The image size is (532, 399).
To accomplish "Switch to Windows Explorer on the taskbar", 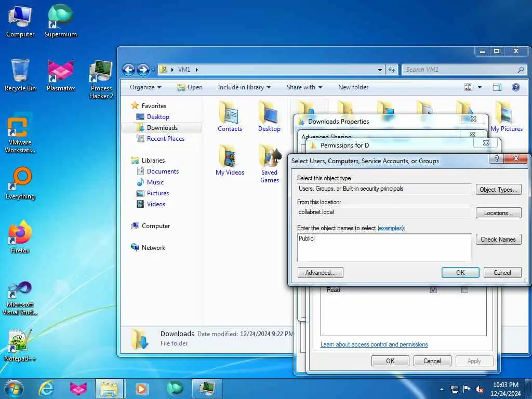I will 110,389.
